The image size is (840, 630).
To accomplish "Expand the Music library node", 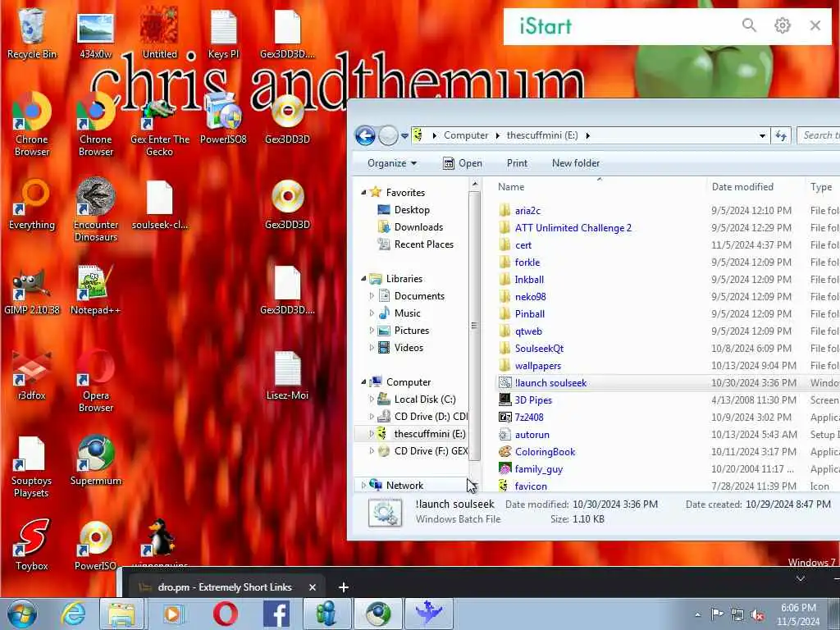I will pos(372,313).
